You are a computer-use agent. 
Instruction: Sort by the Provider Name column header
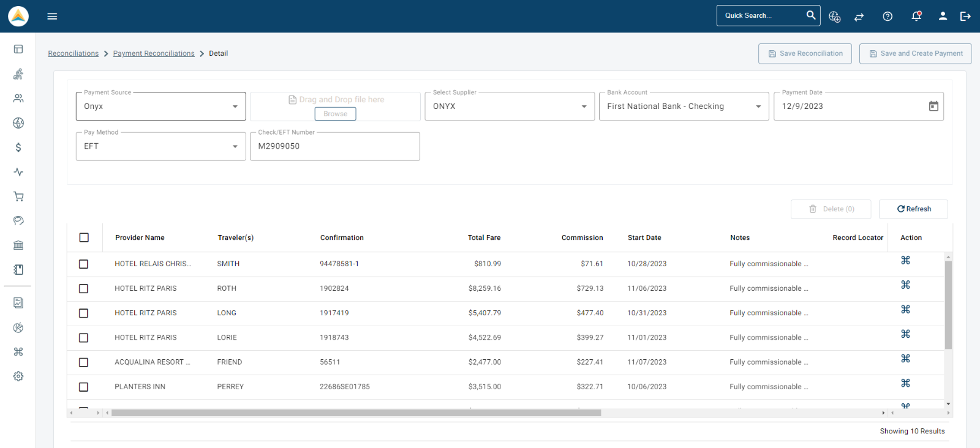(140, 237)
